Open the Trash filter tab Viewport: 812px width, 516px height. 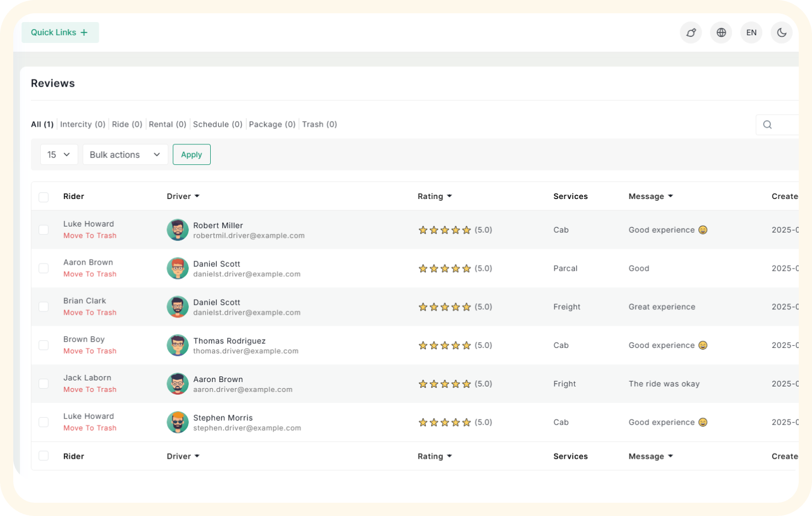[x=319, y=125]
